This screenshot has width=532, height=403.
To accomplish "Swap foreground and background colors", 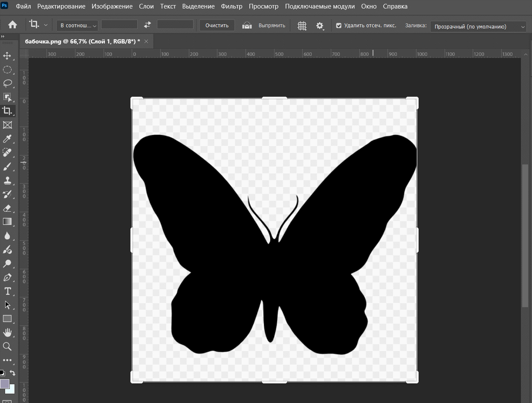I will coord(13,373).
